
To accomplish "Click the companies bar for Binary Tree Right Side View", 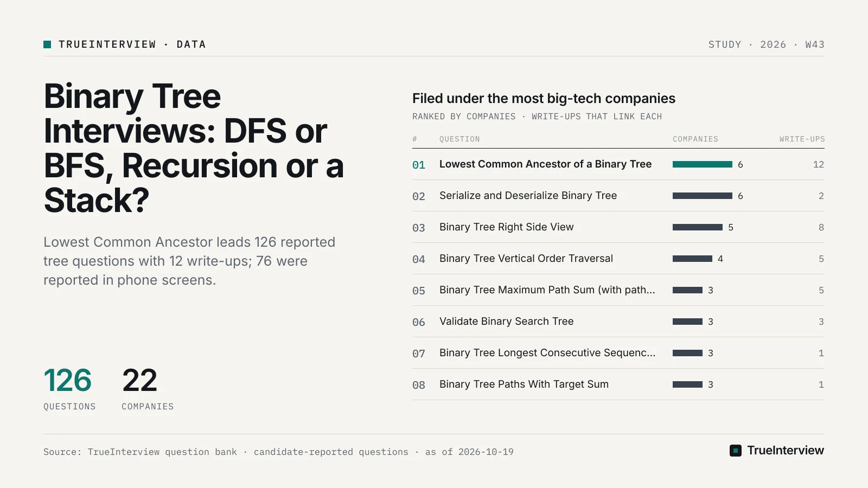I will [x=698, y=227].
